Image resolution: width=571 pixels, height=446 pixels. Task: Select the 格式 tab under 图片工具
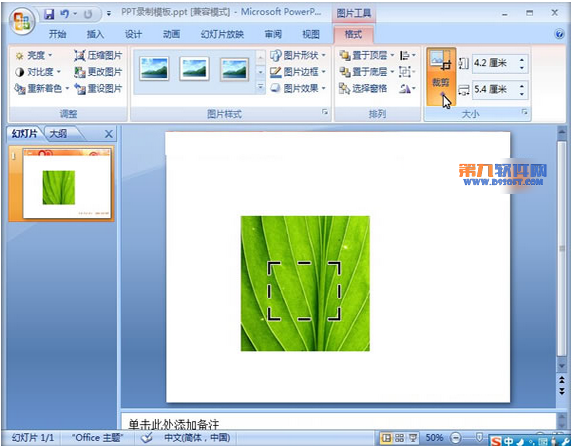pos(353,34)
